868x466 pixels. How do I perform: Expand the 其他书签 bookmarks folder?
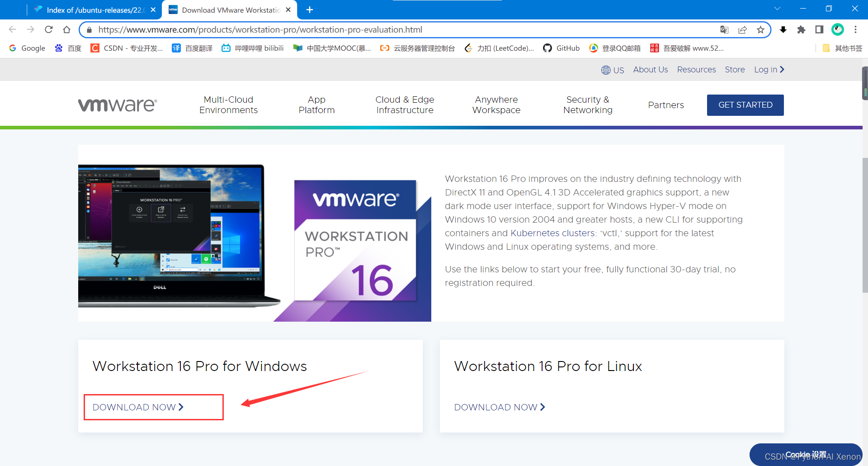pos(842,48)
